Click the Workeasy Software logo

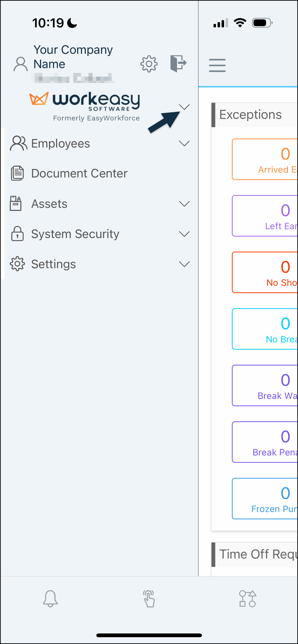coord(85,106)
